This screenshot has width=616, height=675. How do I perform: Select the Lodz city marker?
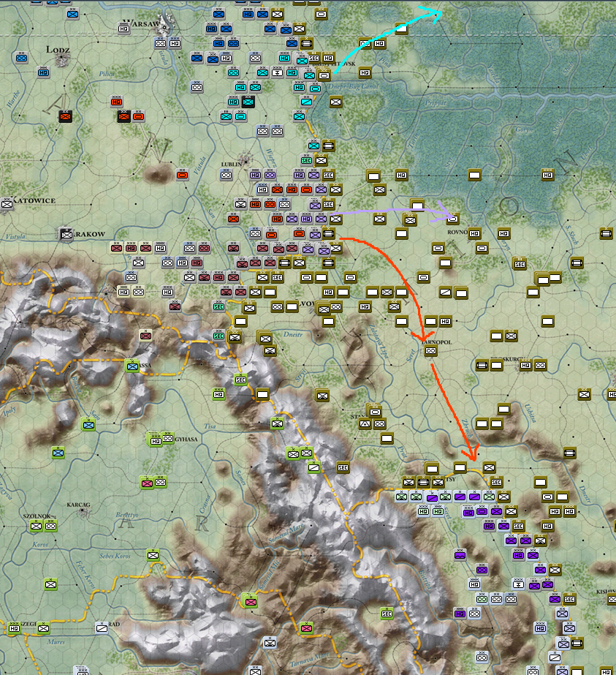(x=64, y=60)
